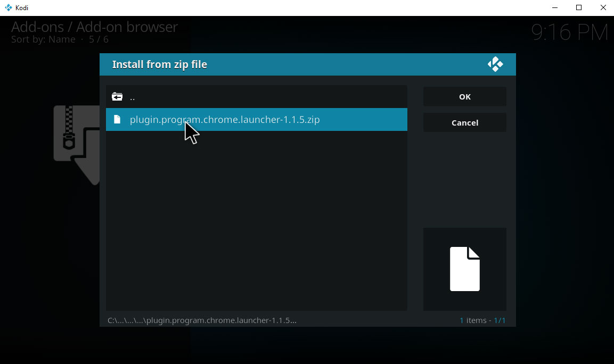Click Cancel to dismiss the dialog
Viewport: 614px width, 364px height.
coord(464,122)
